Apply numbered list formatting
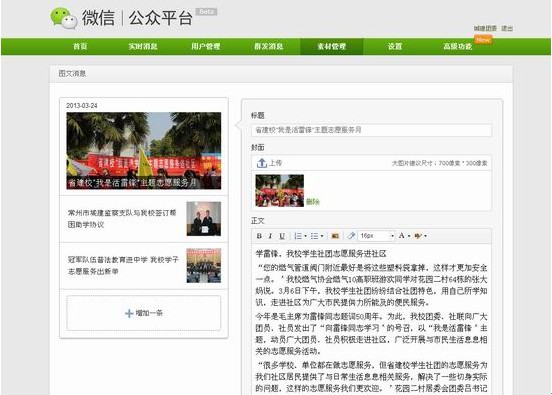 tap(298, 236)
